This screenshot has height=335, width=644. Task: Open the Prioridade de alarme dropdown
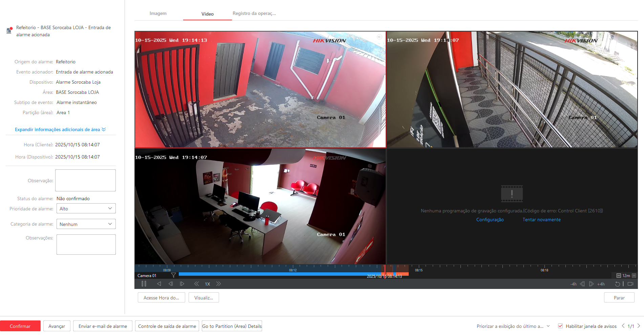coord(86,209)
